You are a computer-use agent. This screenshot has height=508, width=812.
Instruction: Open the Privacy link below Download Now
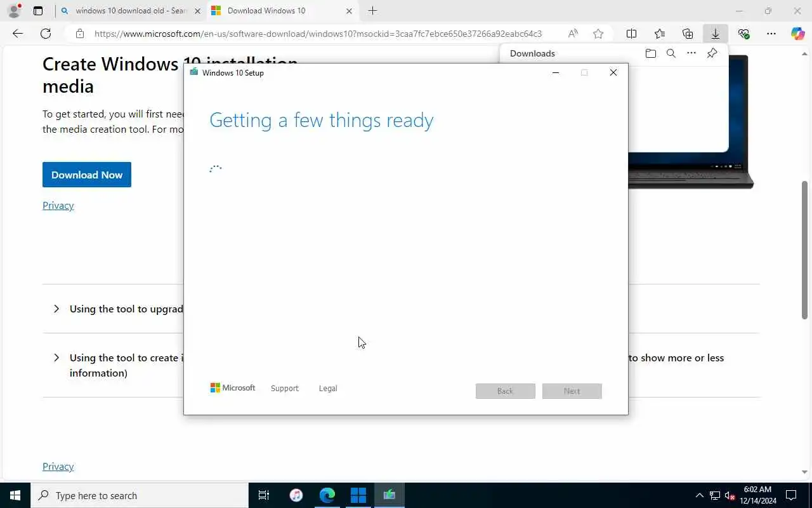coord(58,205)
